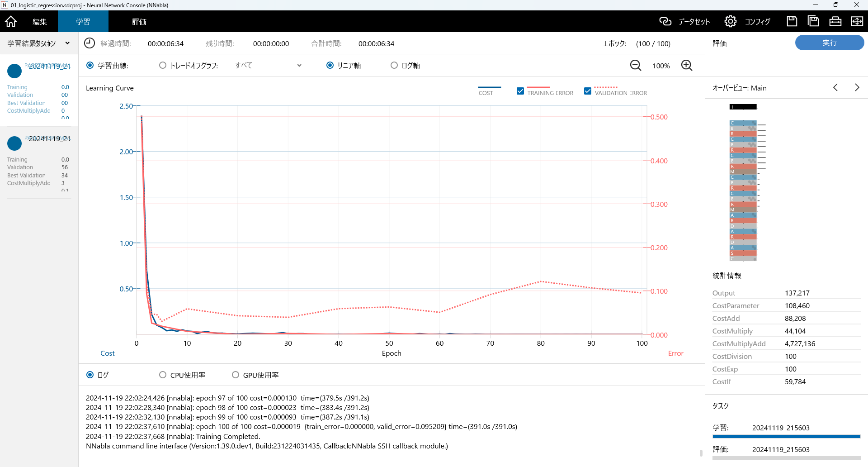
Task: Click the rightmost top-bar layout icon
Action: coord(857,21)
